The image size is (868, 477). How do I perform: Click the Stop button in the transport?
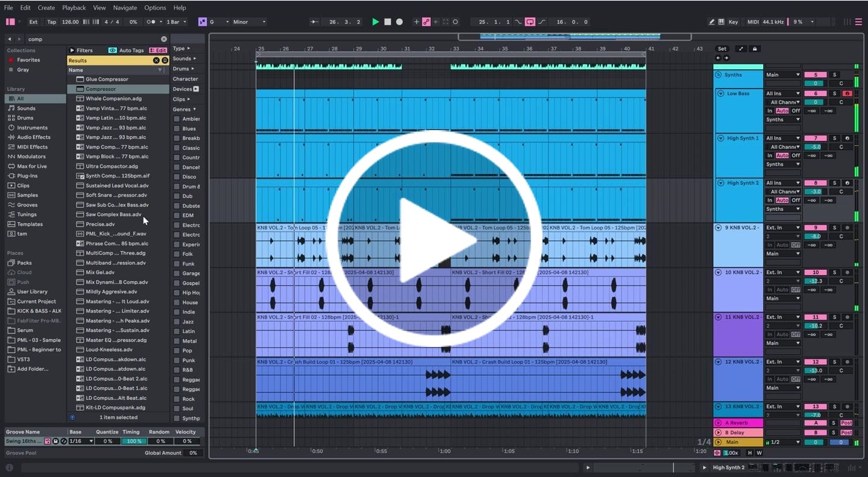[388, 22]
